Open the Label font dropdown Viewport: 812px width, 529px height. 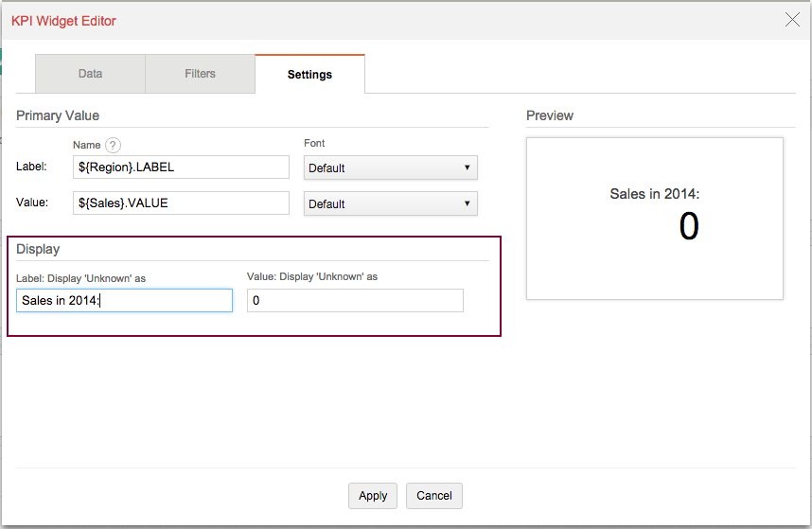pyautogui.click(x=390, y=168)
